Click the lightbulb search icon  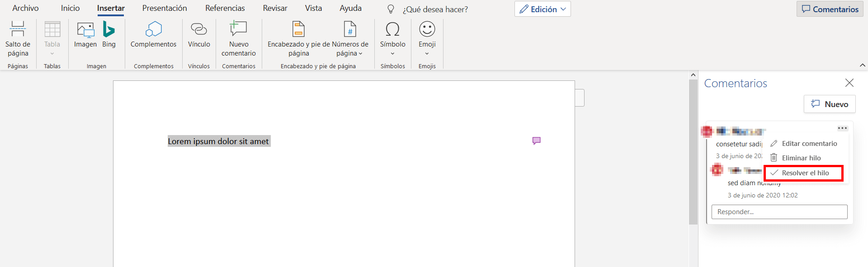(x=391, y=9)
